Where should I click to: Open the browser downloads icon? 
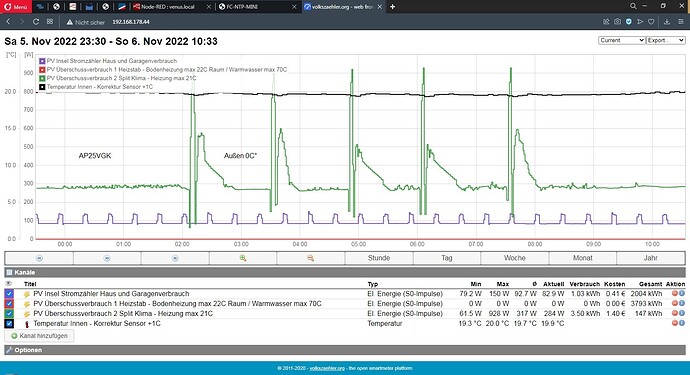point(667,22)
